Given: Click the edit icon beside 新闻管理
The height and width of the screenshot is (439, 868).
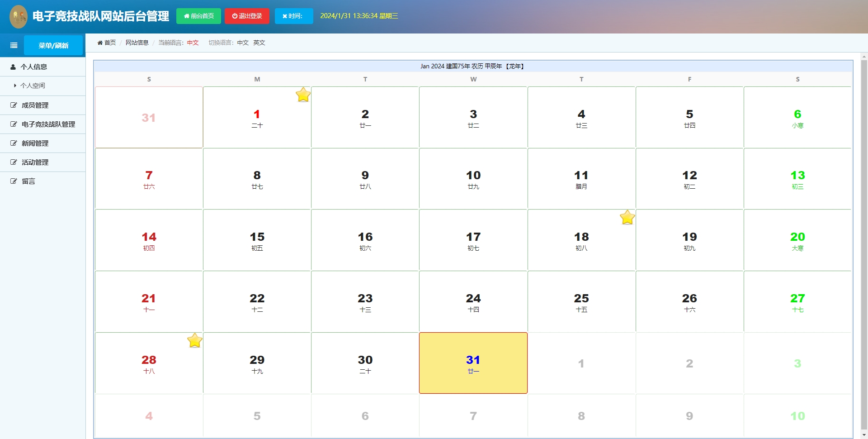Looking at the screenshot, I should point(14,143).
